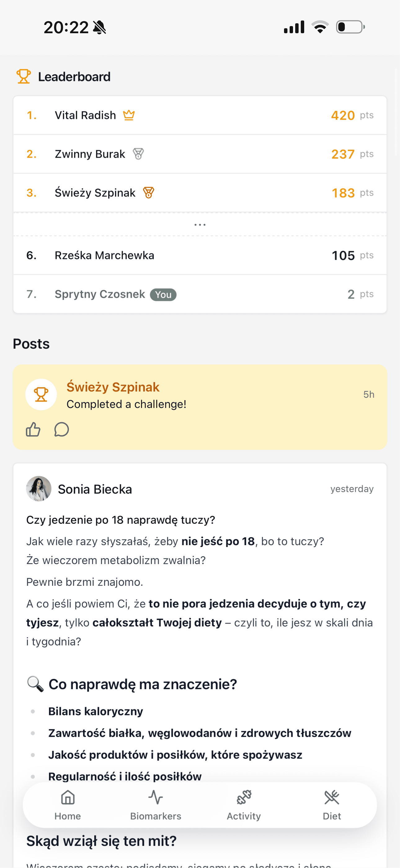Viewport: 400px width, 868px height.
Task: Select the Świeży Szpinak post author name
Action: point(113,387)
